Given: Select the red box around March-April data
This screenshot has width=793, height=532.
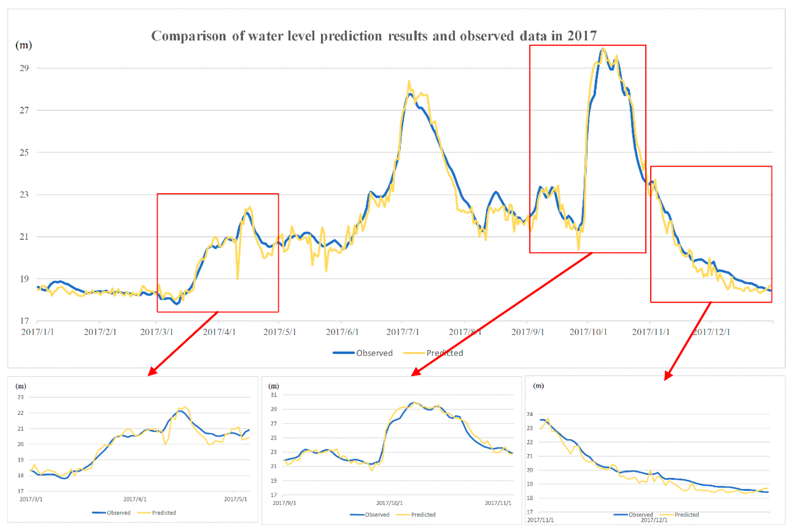Looking at the screenshot, I should pos(218,194).
